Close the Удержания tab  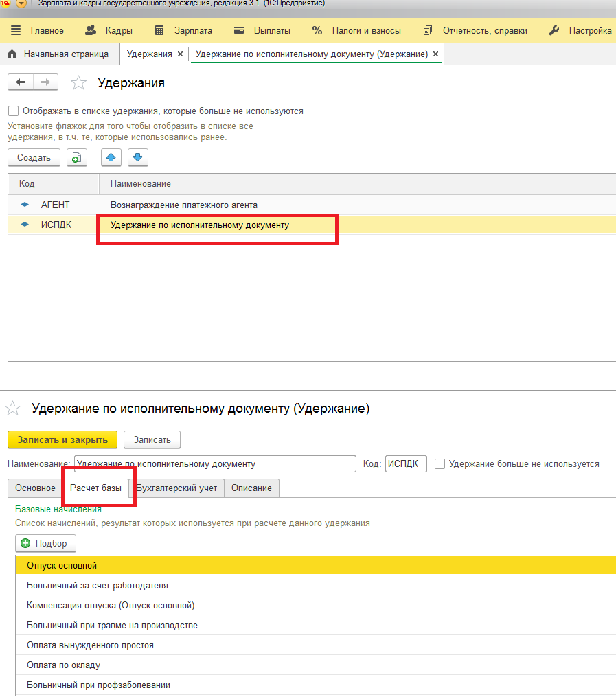point(180,54)
